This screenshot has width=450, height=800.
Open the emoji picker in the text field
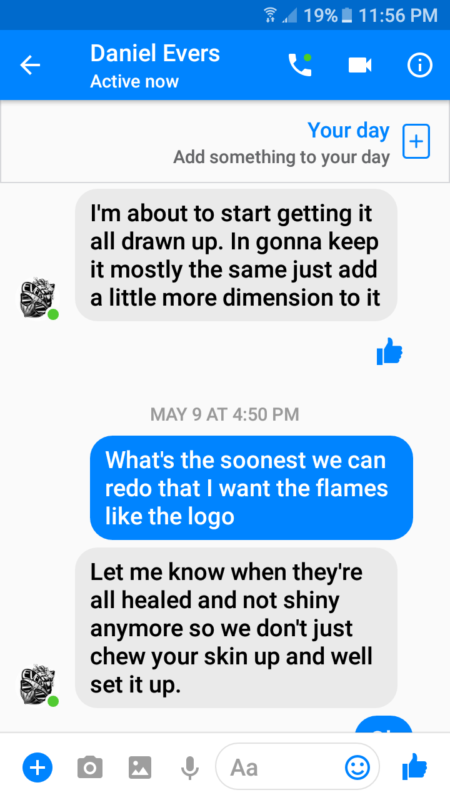357,767
